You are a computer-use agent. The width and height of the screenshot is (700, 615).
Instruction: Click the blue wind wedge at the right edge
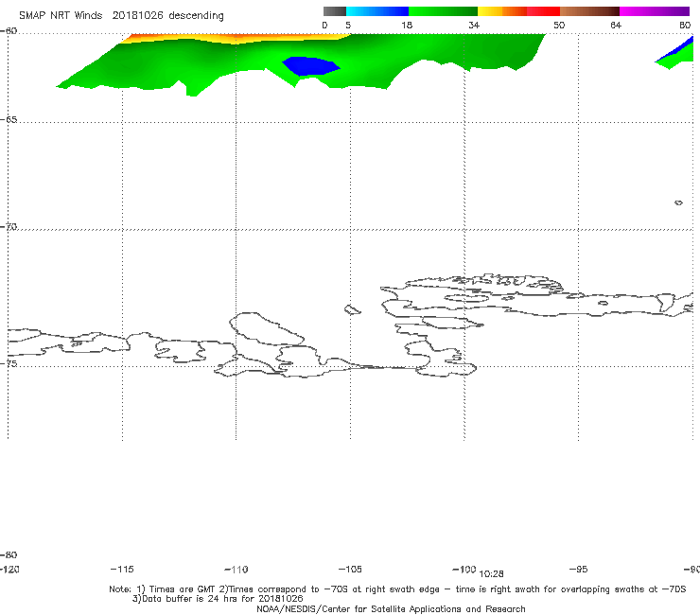[x=679, y=49]
